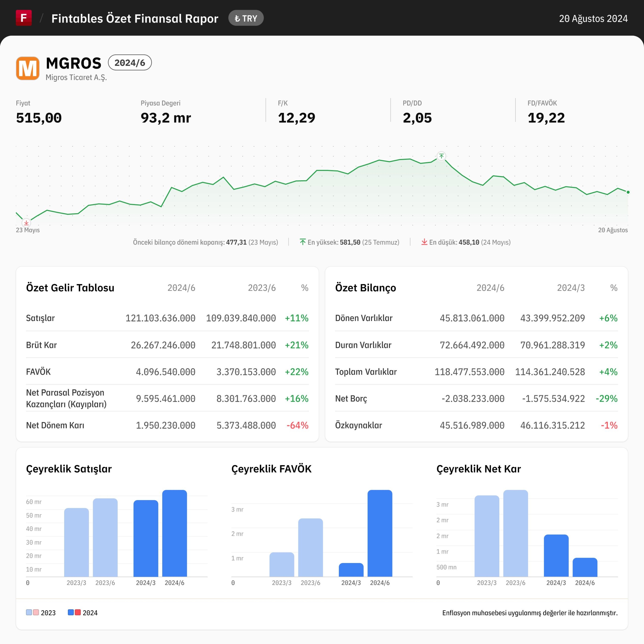Click the dark blue 2024 legend swatch

pyautogui.click(x=71, y=612)
